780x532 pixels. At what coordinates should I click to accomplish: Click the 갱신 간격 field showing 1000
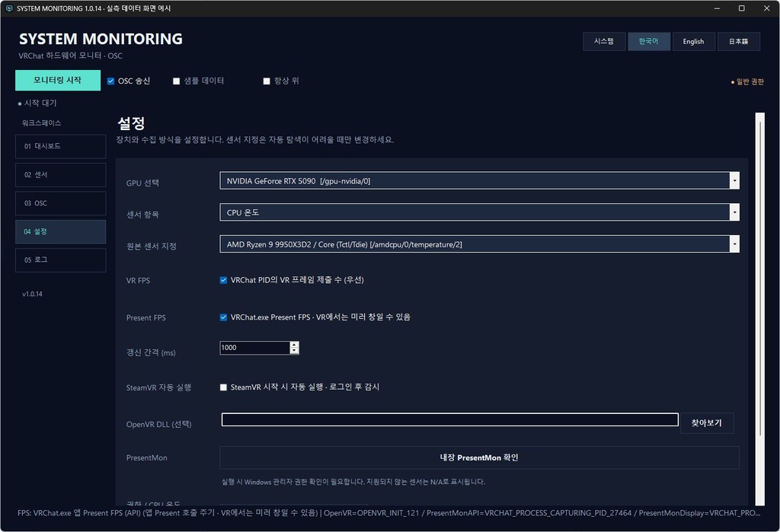coord(254,348)
